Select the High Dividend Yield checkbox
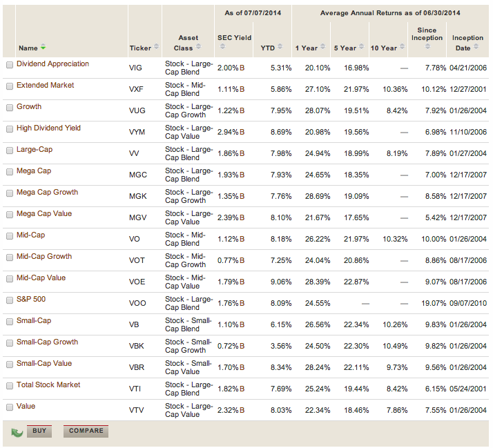 click(10, 129)
